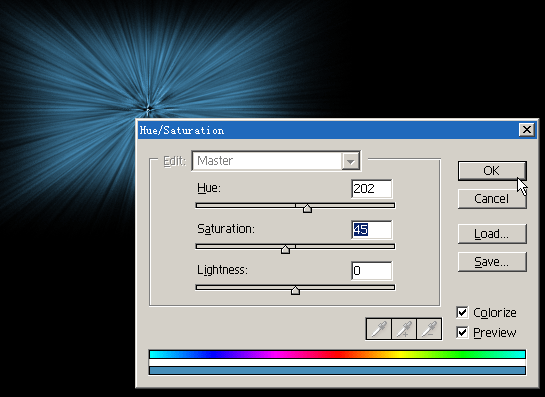The height and width of the screenshot is (397, 545).
Task: Click the Cancel button
Action: click(492, 199)
